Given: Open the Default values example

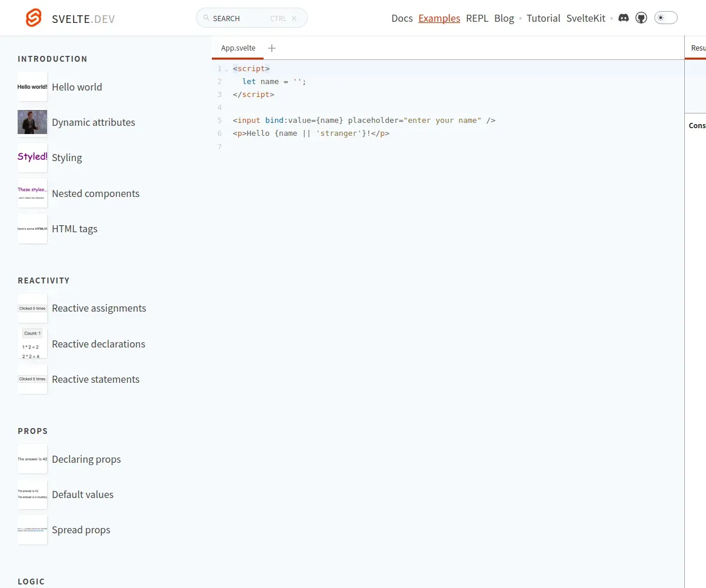Looking at the screenshot, I should click(83, 495).
